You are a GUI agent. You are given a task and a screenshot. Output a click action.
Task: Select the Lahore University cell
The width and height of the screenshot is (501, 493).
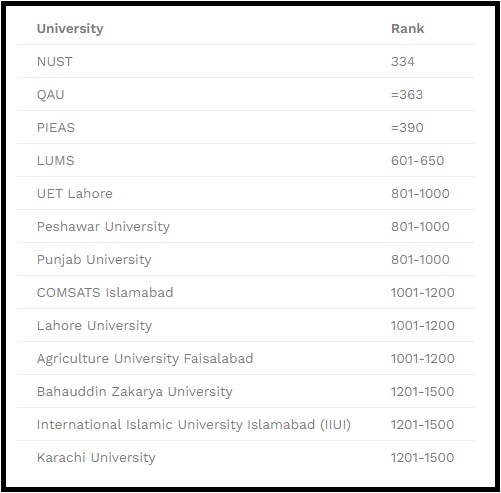94,326
